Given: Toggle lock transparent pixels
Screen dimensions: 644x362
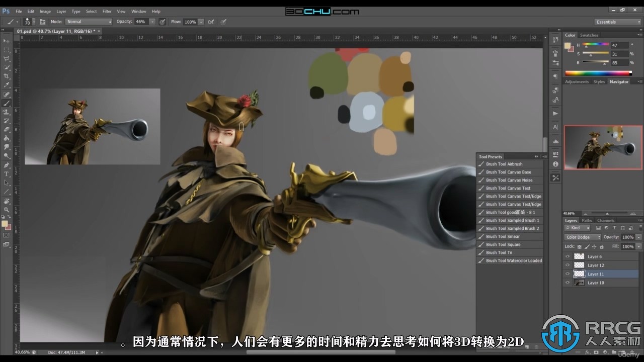Looking at the screenshot, I should (580, 247).
